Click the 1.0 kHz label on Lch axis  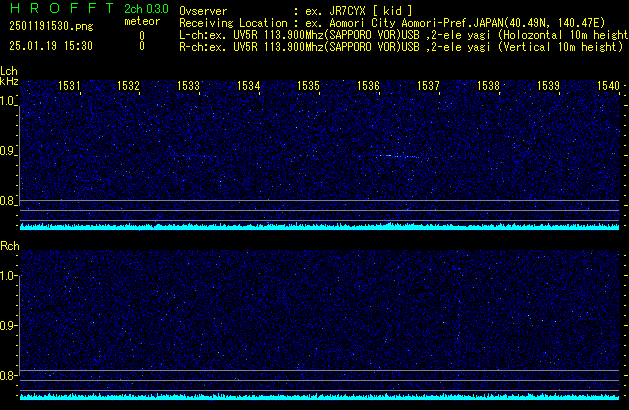point(8,101)
